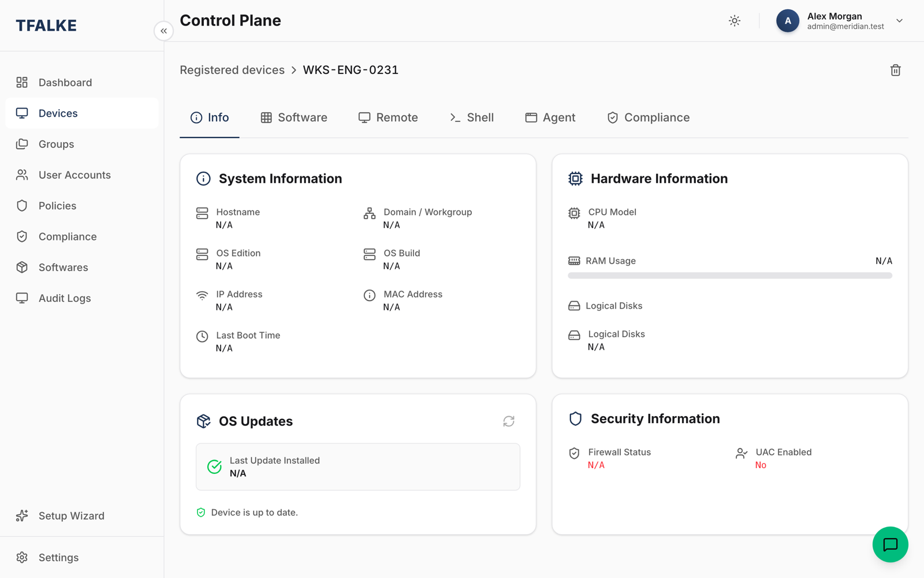Viewport: 924px width, 578px height.
Task: Switch to the Info tab
Action: coord(210,117)
